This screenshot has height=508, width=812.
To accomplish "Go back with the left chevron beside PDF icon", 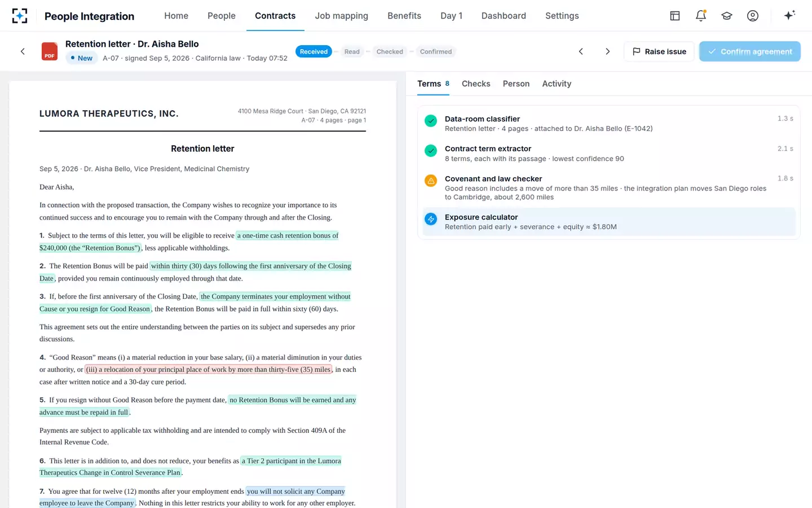I will point(23,51).
